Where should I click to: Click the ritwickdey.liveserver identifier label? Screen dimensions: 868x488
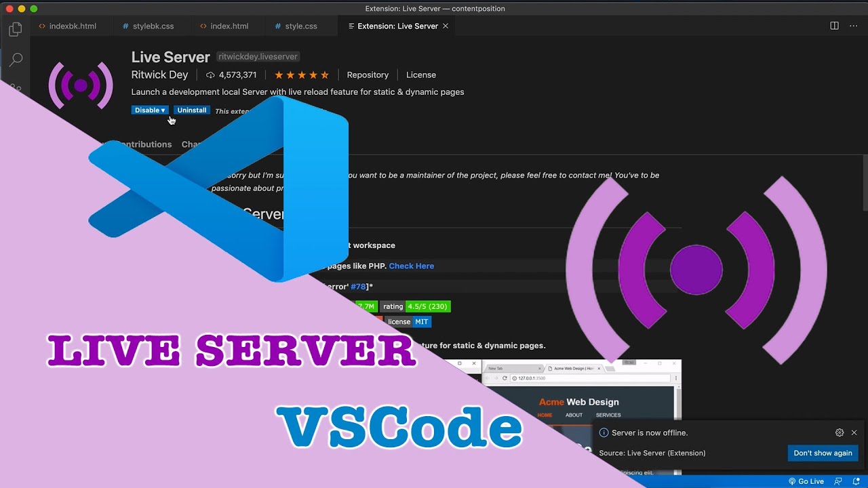[258, 57]
